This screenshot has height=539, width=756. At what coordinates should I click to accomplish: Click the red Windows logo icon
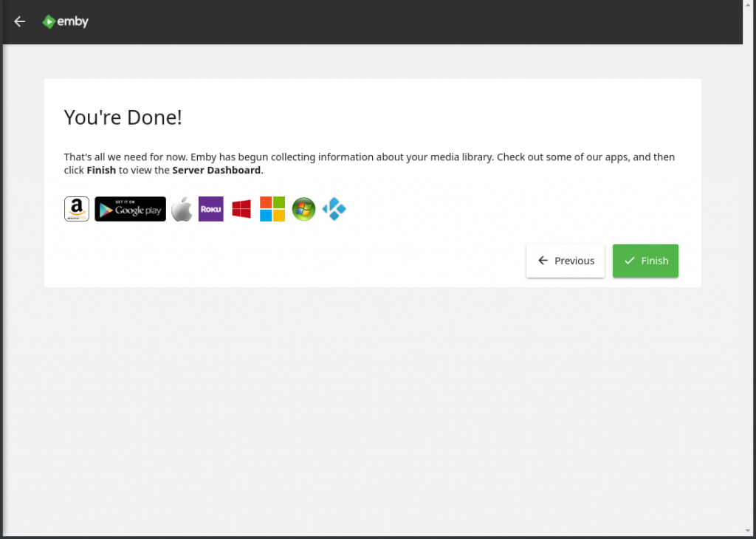[x=241, y=209]
